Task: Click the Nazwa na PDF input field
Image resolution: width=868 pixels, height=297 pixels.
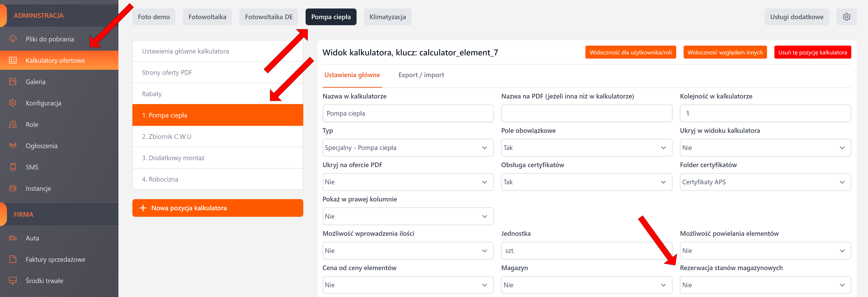Action: pyautogui.click(x=586, y=113)
